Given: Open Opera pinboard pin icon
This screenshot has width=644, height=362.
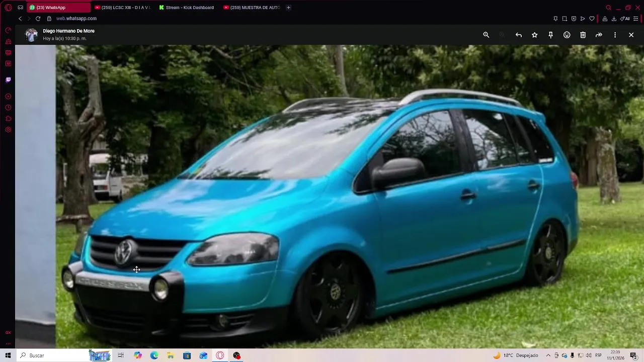Looking at the screenshot, I should 555,19.
